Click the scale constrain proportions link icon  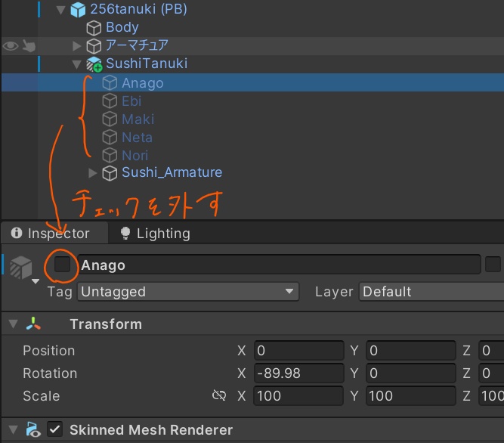[x=220, y=396]
